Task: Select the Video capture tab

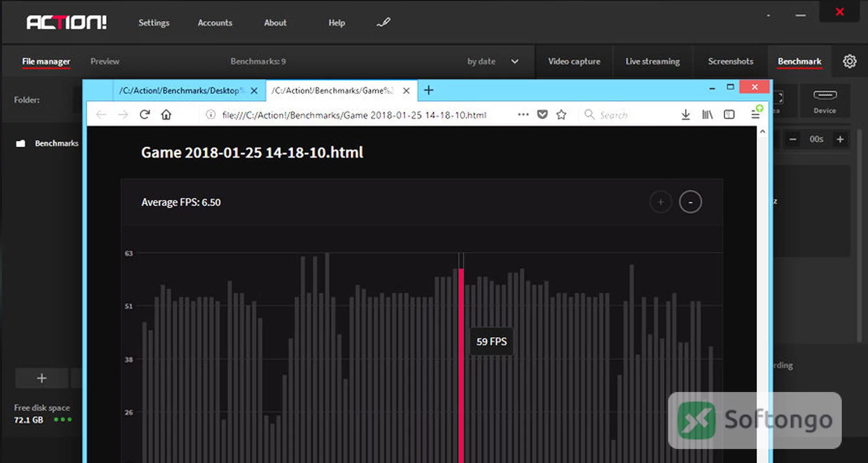Action: (574, 61)
